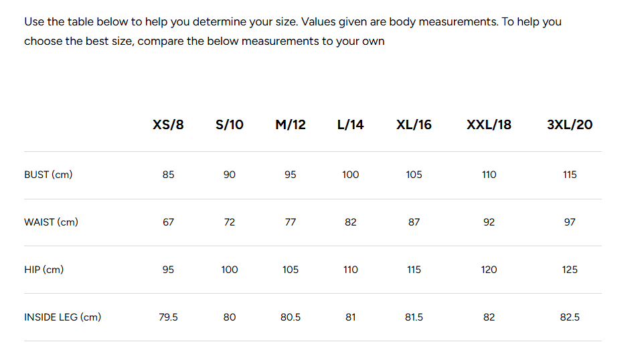The height and width of the screenshot is (356, 644).
Task: Select waist value 77 for M/12
Action: tap(291, 222)
